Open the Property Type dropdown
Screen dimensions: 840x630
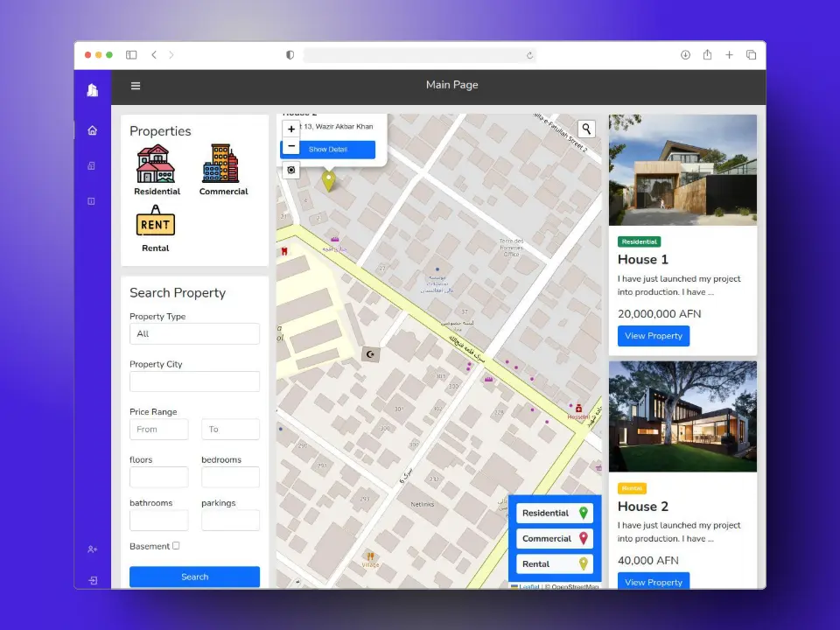(x=194, y=333)
